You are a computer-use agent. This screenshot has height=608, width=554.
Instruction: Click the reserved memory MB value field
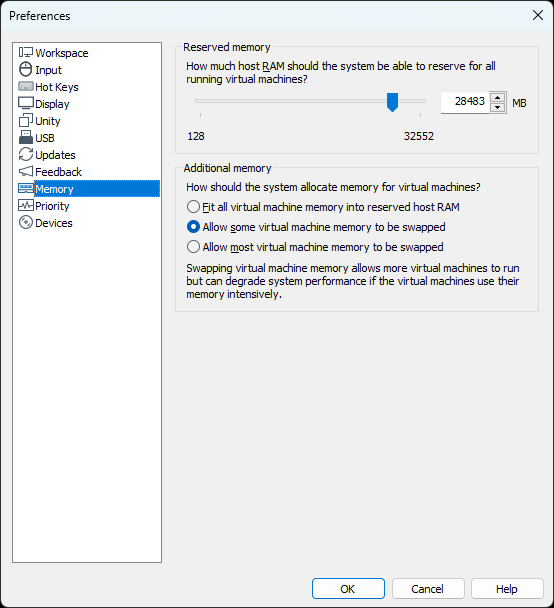[x=465, y=102]
